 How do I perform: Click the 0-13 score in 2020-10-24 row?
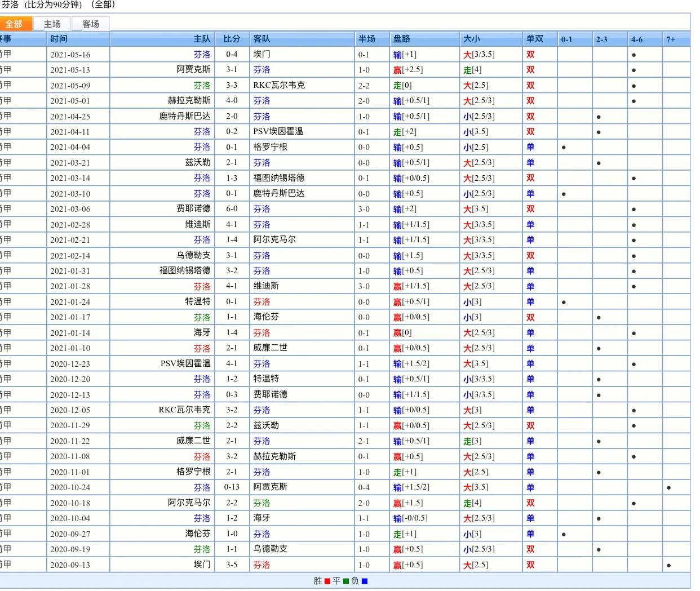point(232,487)
